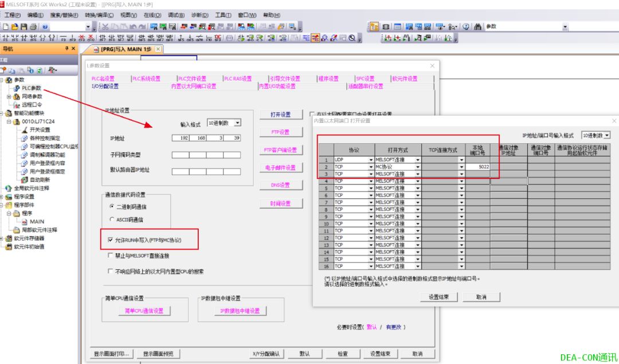Close the [PRG] MAIN document tab
The height and width of the screenshot is (364, 619).
tap(158, 49)
